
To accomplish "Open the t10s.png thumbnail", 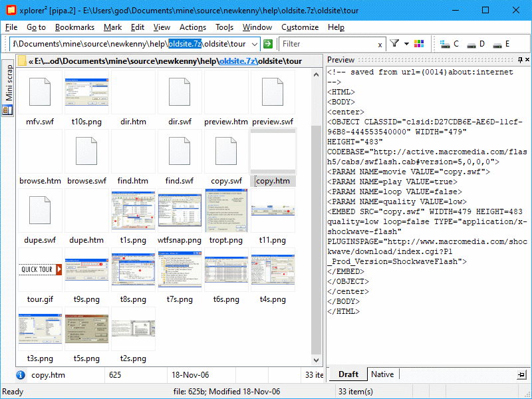I will [x=86, y=92].
